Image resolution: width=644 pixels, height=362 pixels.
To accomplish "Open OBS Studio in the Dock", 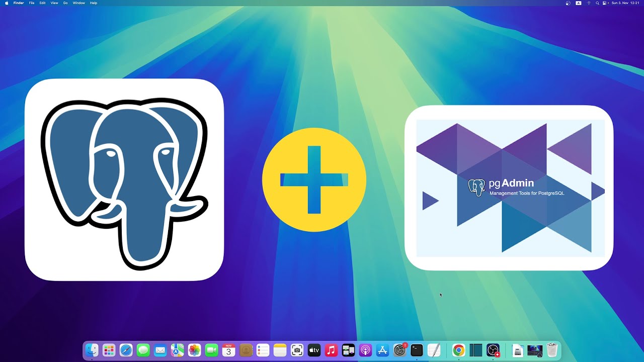I will (x=493, y=350).
